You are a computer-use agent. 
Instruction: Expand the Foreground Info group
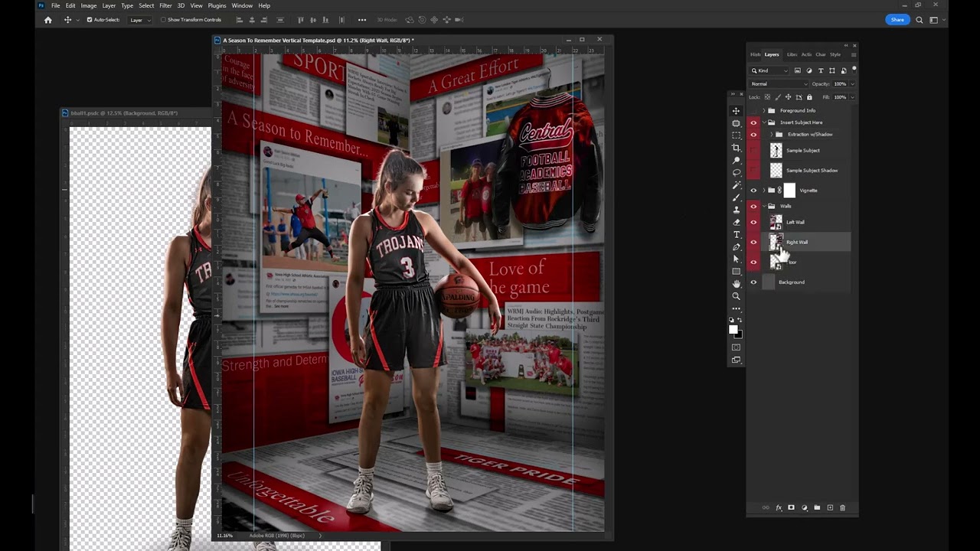(x=763, y=110)
